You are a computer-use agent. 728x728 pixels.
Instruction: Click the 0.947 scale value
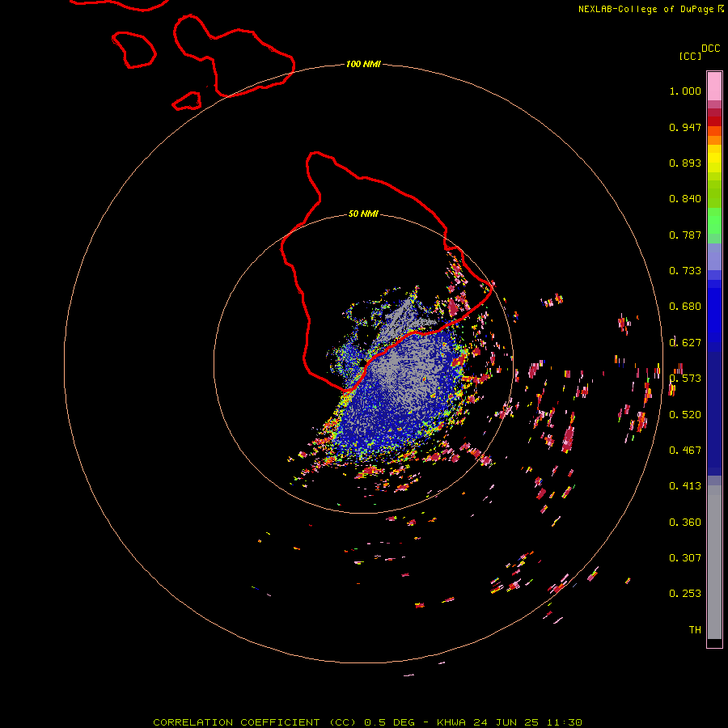tap(685, 127)
